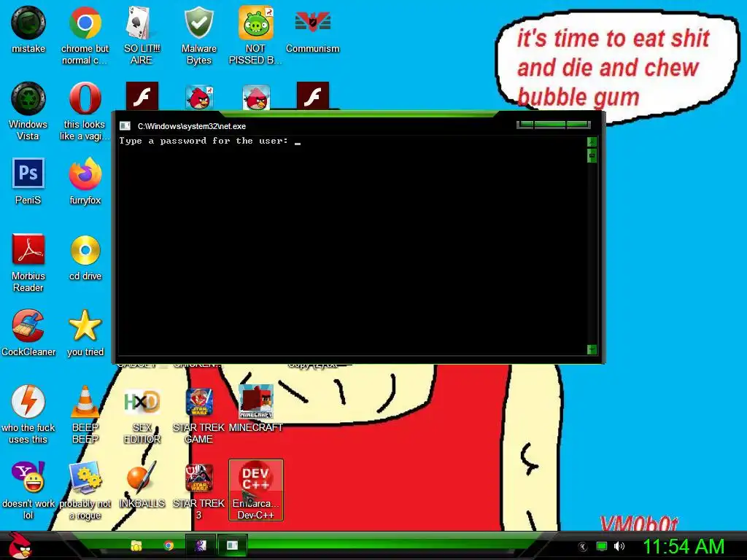Select the 'cd drive' disc icon

click(x=85, y=257)
